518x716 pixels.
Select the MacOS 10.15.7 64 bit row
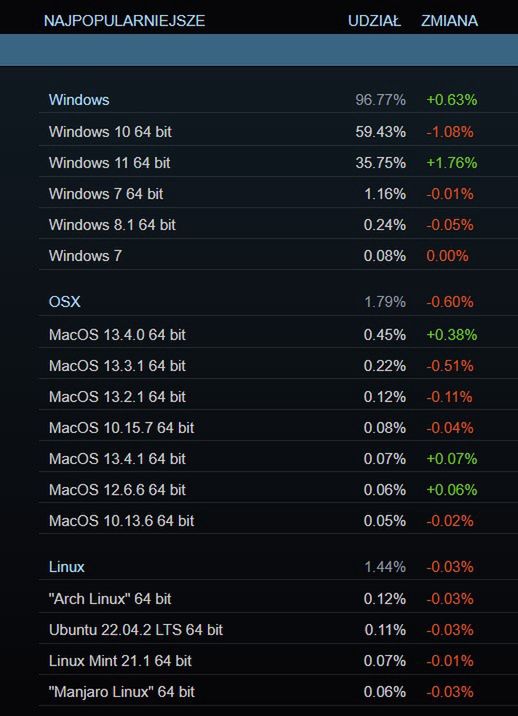coord(278,428)
